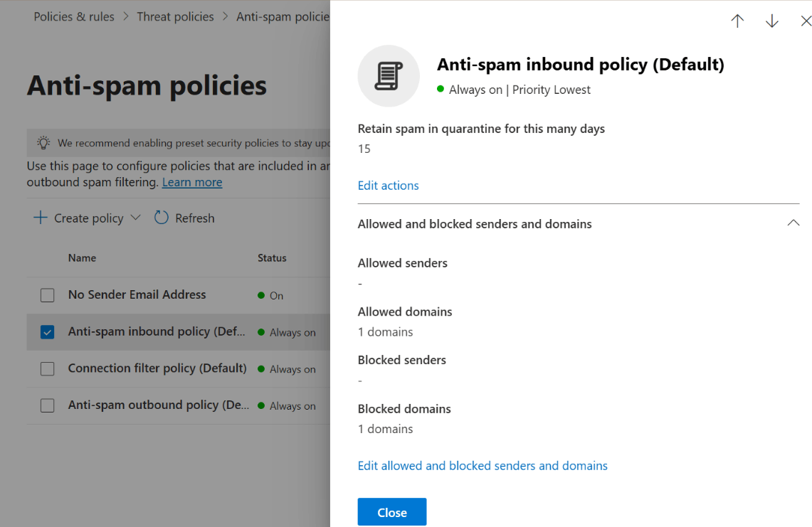
Task: Open Edit actions link
Action: point(388,186)
